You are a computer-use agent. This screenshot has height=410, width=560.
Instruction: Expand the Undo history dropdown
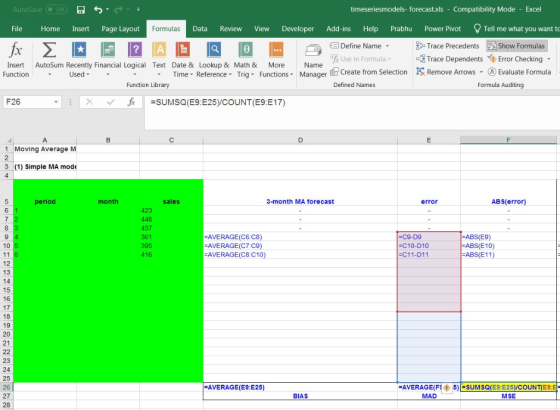point(107,9)
